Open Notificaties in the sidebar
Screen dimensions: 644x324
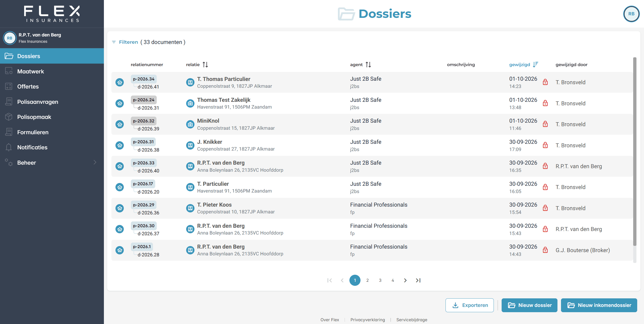[x=52, y=147]
